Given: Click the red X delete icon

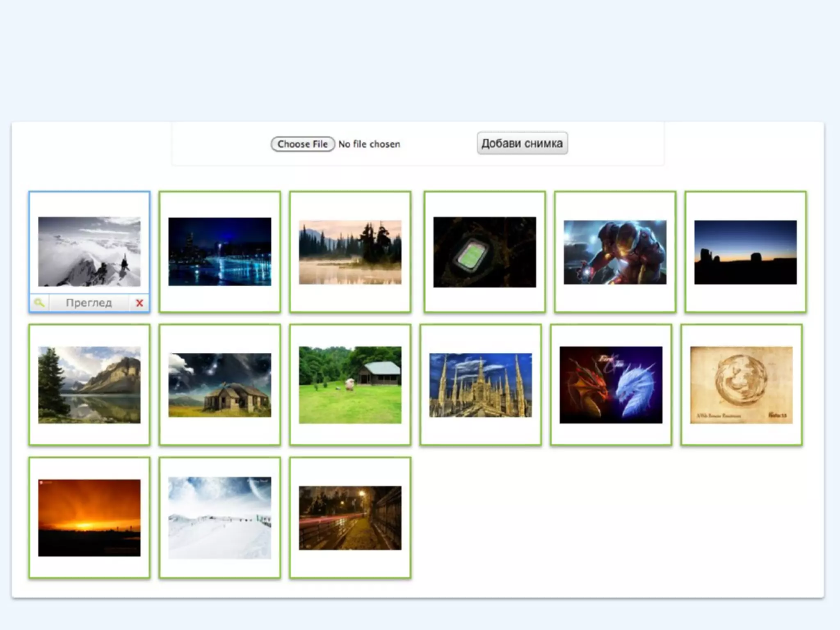Looking at the screenshot, I should [x=139, y=303].
